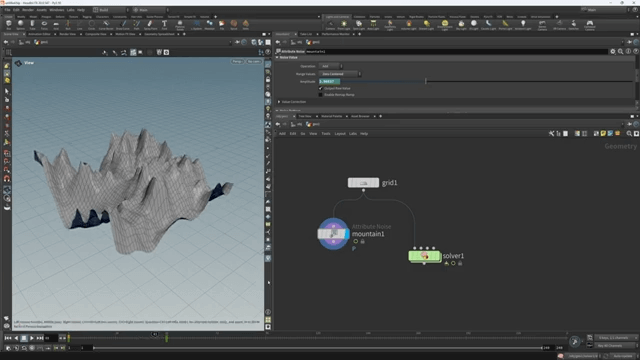Jump to the last frame
The width and height of the screenshot is (640, 360).
(40, 338)
